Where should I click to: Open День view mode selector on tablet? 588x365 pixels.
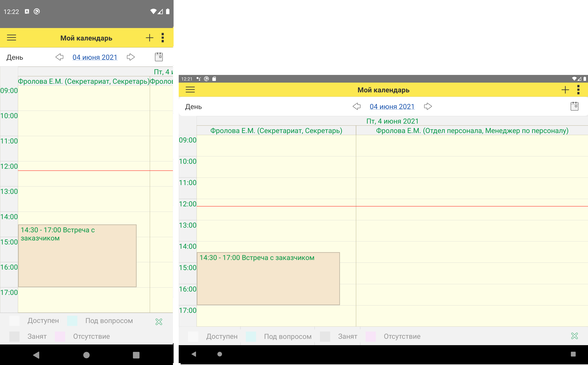pyautogui.click(x=193, y=107)
